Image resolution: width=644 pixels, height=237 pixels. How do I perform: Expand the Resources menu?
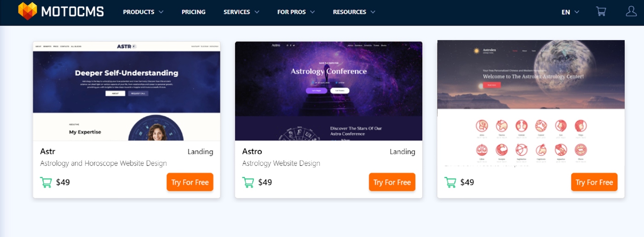pyautogui.click(x=354, y=12)
